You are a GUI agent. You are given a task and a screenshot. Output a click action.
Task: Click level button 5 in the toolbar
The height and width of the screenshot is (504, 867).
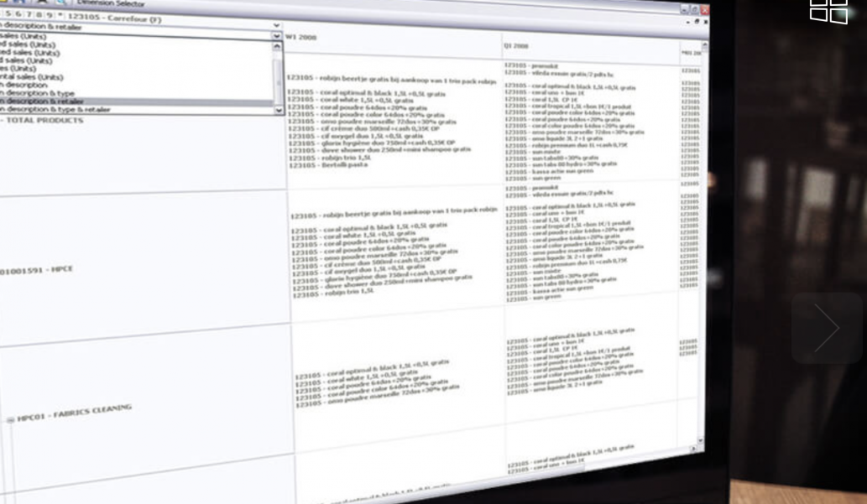click(x=8, y=13)
